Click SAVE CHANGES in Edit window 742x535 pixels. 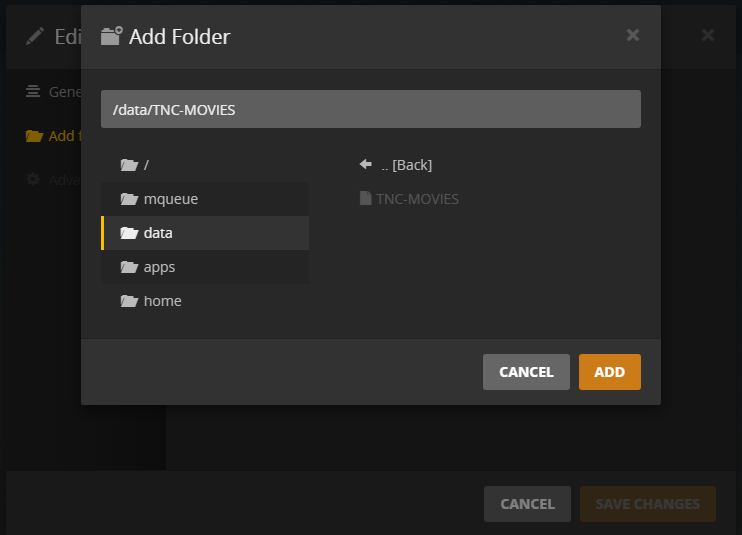click(x=648, y=504)
